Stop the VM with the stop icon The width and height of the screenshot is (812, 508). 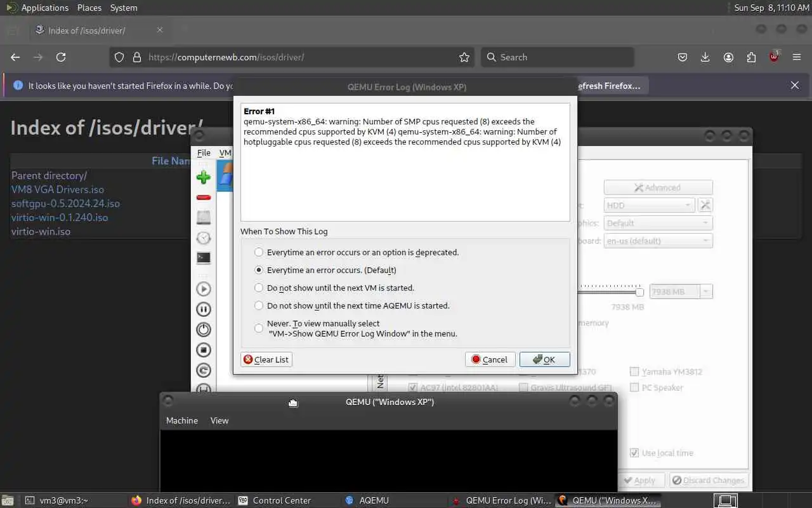click(204, 350)
